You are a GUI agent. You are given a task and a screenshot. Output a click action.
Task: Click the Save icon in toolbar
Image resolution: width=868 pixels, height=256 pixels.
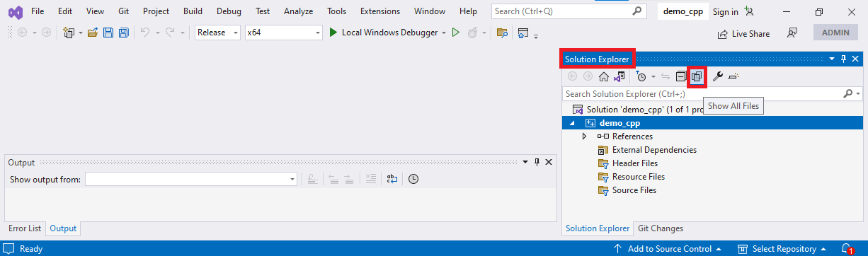pyautogui.click(x=108, y=33)
